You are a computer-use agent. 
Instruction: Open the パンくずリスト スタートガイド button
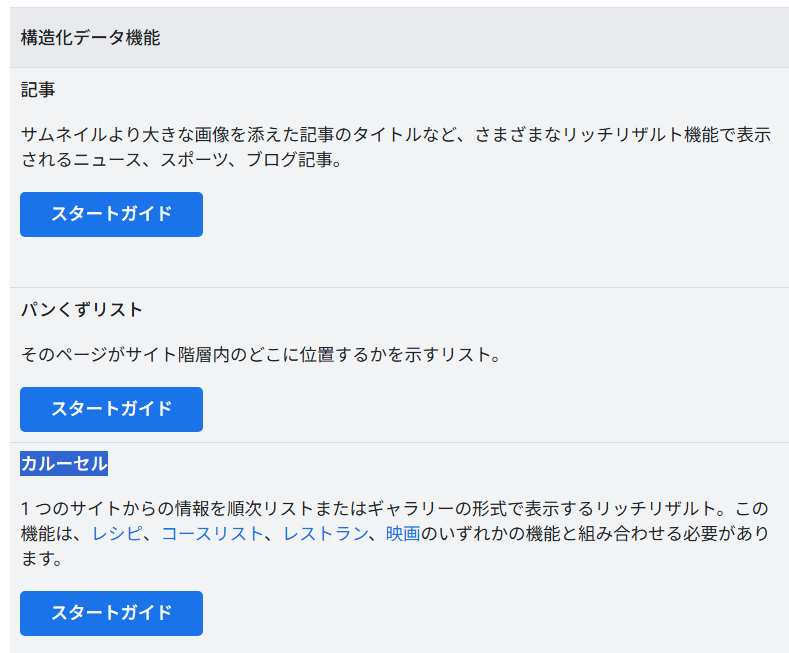111,409
